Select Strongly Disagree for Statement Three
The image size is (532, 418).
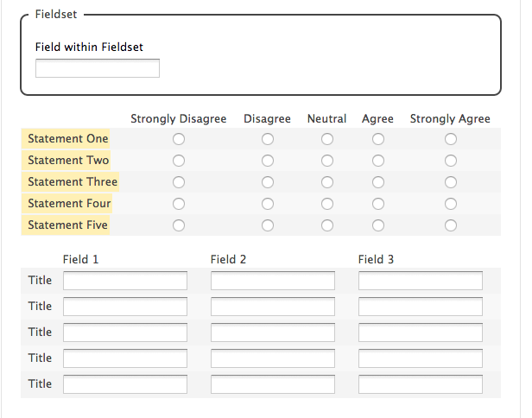point(179,182)
